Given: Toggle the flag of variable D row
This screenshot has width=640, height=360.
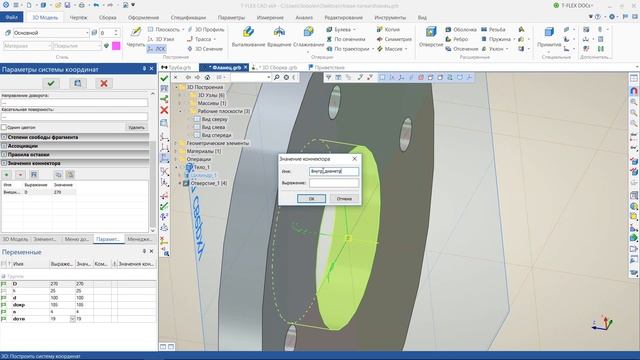Looking at the screenshot, I should [x=4, y=284].
